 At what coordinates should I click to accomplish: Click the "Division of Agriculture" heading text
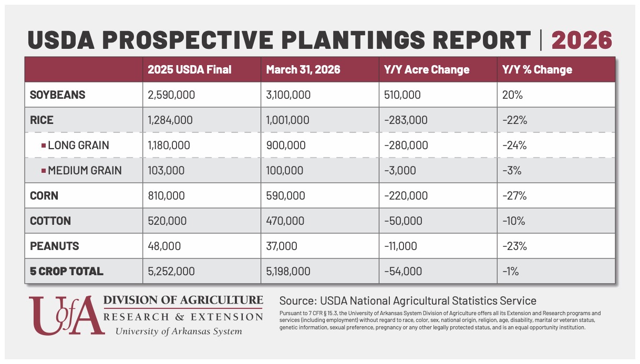183,300
